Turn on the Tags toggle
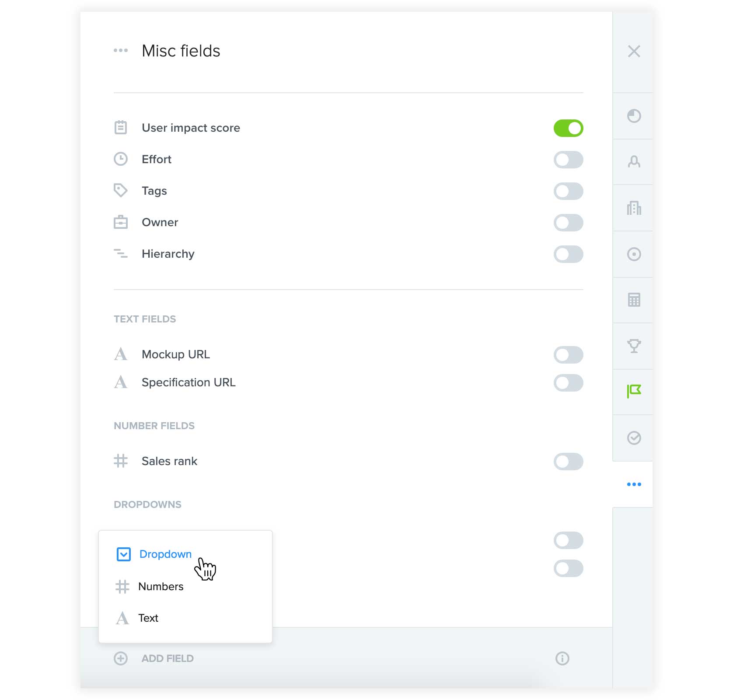 [x=568, y=191]
